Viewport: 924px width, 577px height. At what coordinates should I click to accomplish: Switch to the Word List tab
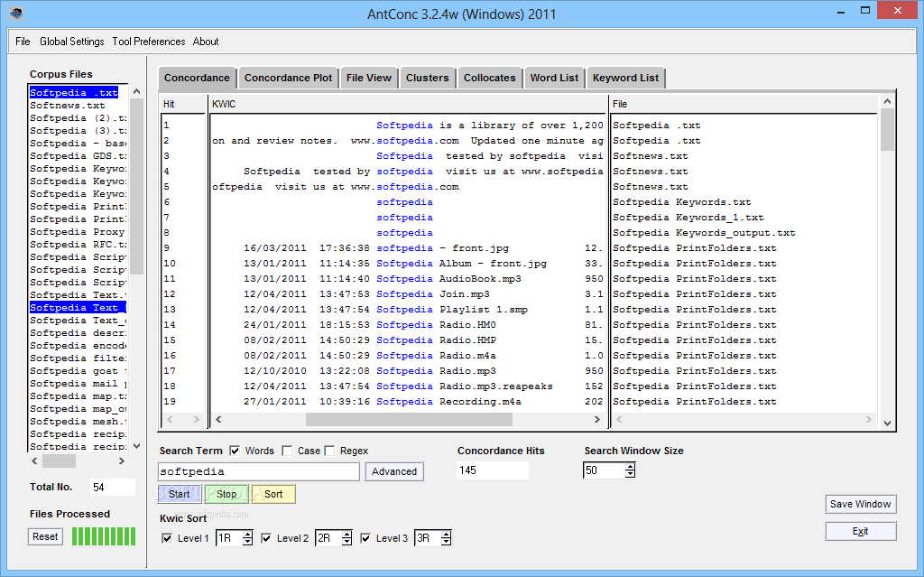(x=554, y=78)
